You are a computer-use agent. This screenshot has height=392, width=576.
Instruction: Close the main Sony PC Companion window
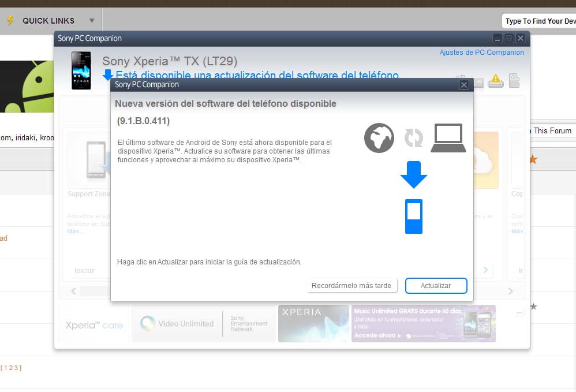point(521,38)
